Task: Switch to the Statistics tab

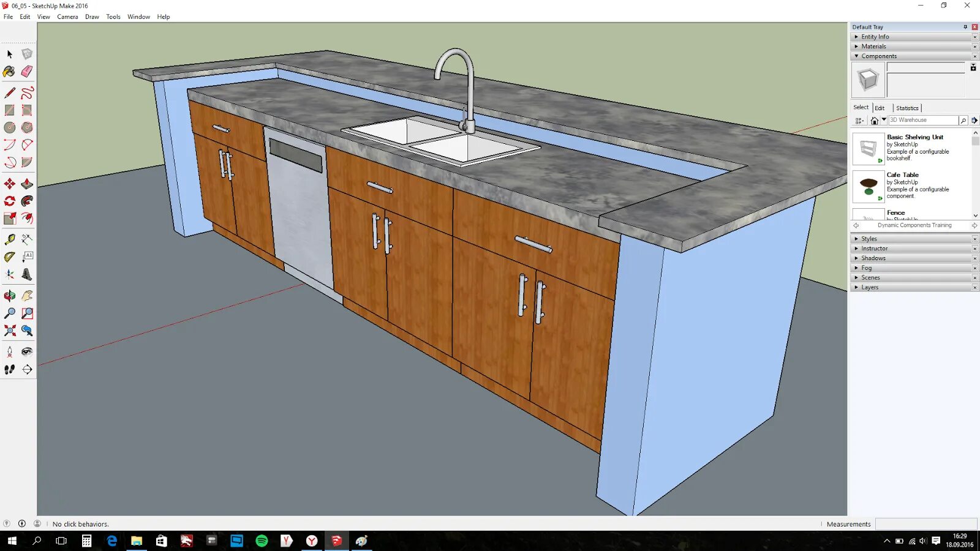Action: pyautogui.click(x=907, y=108)
